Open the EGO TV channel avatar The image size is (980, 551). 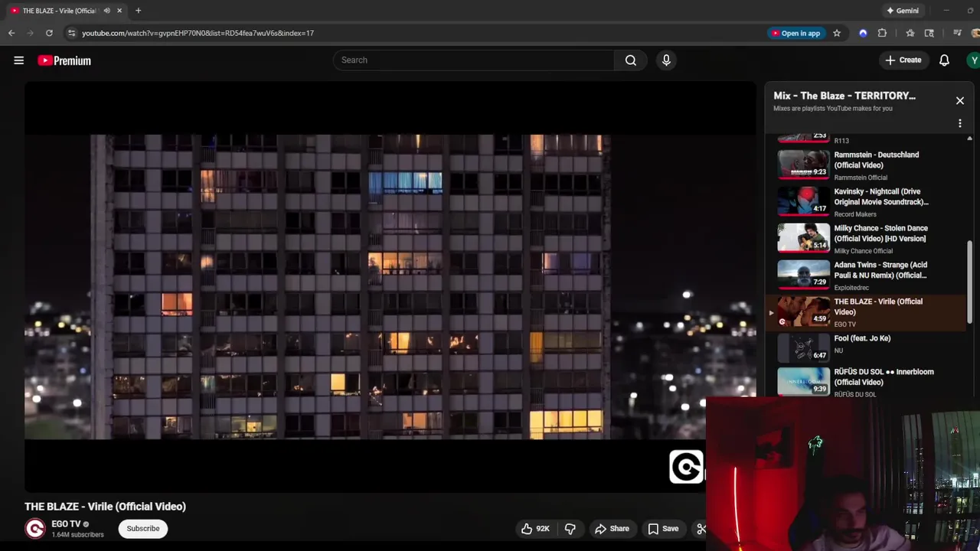tap(35, 529)
